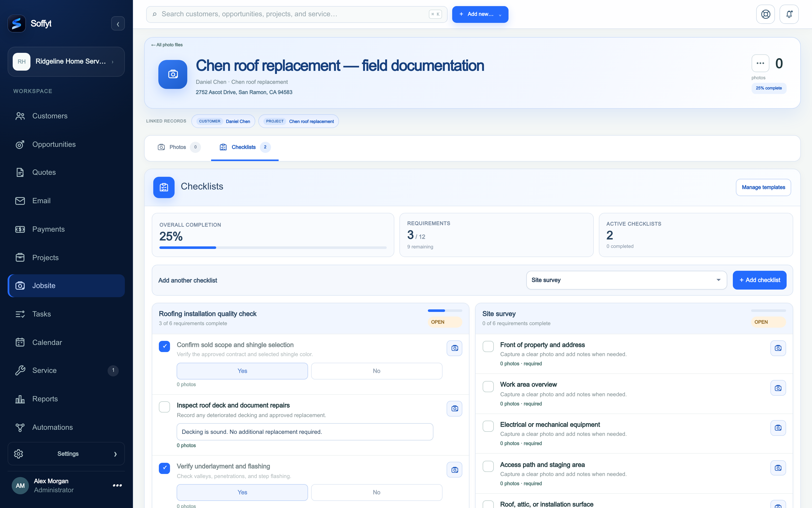Click the Checklists section clipboard icon
Viewport: 812px width, 508px height.
(164, 187)
